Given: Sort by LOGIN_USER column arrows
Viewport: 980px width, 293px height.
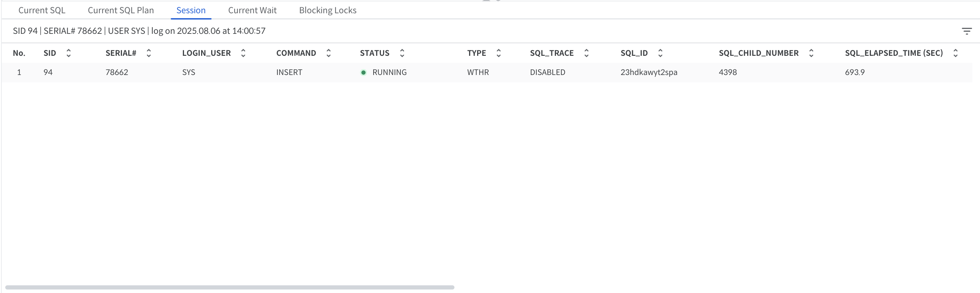Looking at the screenshot, I should click(243, 53).
